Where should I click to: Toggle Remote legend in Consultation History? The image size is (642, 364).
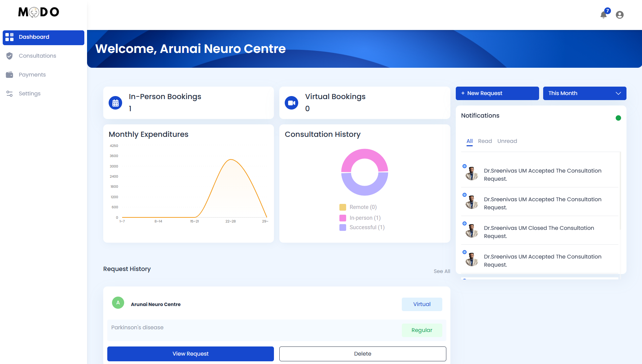pos(358,207)
